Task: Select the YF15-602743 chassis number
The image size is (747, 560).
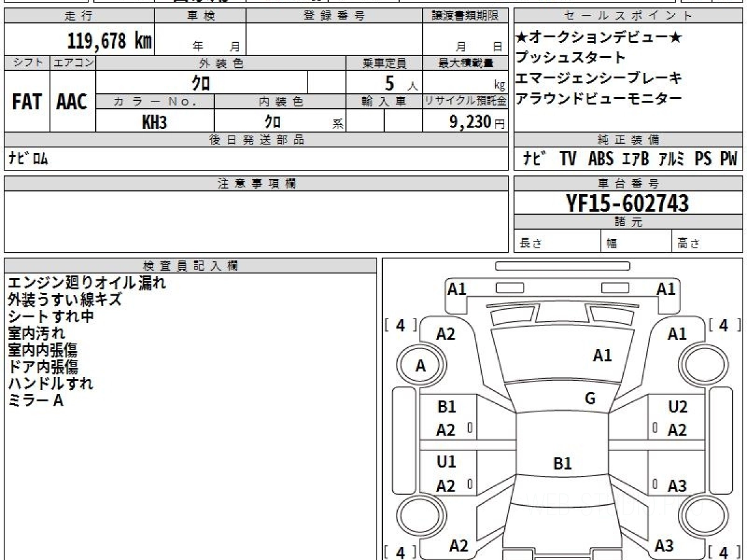Action: click(x=627, y=203)
